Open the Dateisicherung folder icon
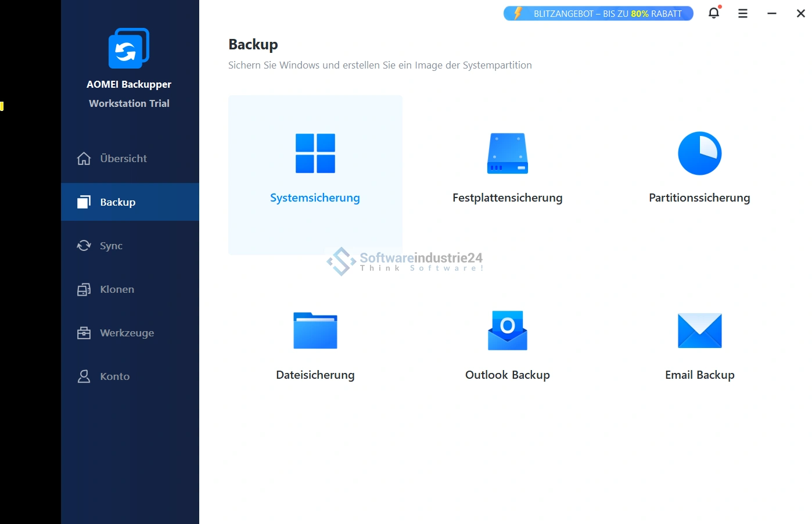This screenshot has width=812, height=524. click(315, 331)
